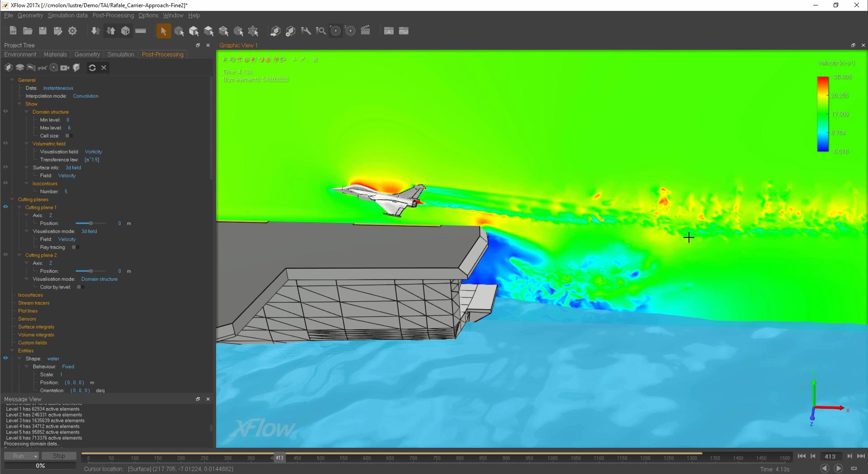Save the project with the floppy icon

click(42, 31)
